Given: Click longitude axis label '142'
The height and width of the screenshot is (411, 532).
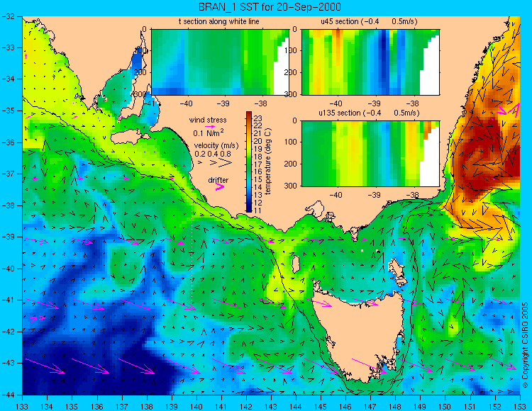Looking at the screenshot, I should click(246, 406).
